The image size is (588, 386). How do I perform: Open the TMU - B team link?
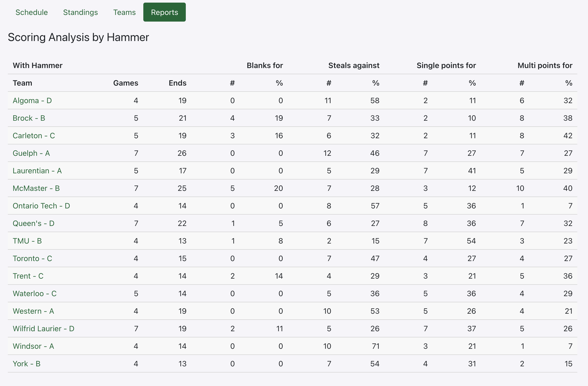click(x=27, y=241)
